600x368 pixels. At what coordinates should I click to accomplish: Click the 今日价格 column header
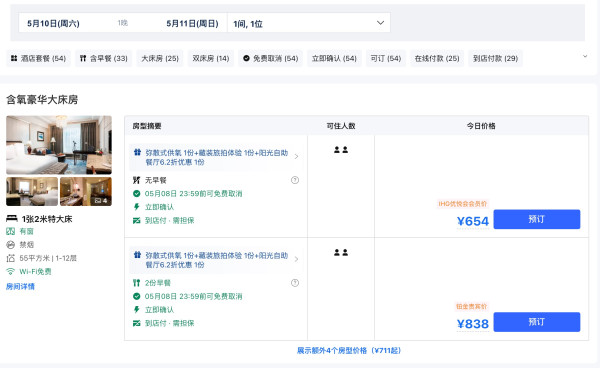481,126
